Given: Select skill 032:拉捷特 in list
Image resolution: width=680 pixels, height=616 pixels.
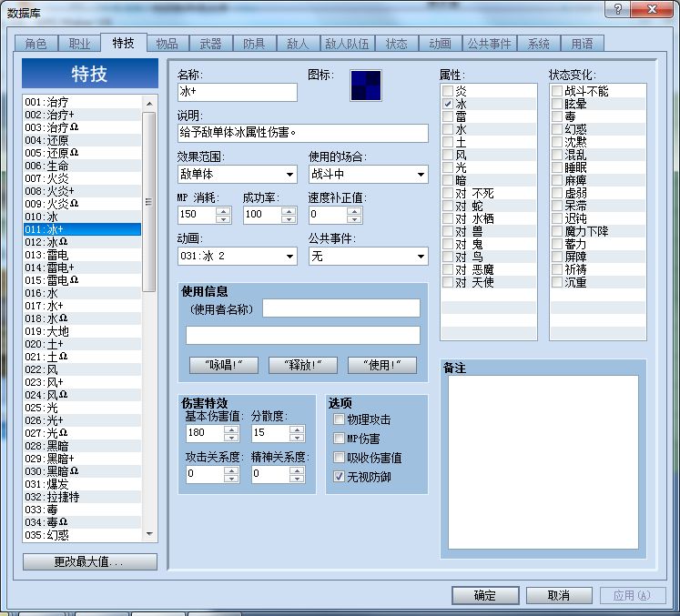Looking at the screenshot, I should point(83,497).
